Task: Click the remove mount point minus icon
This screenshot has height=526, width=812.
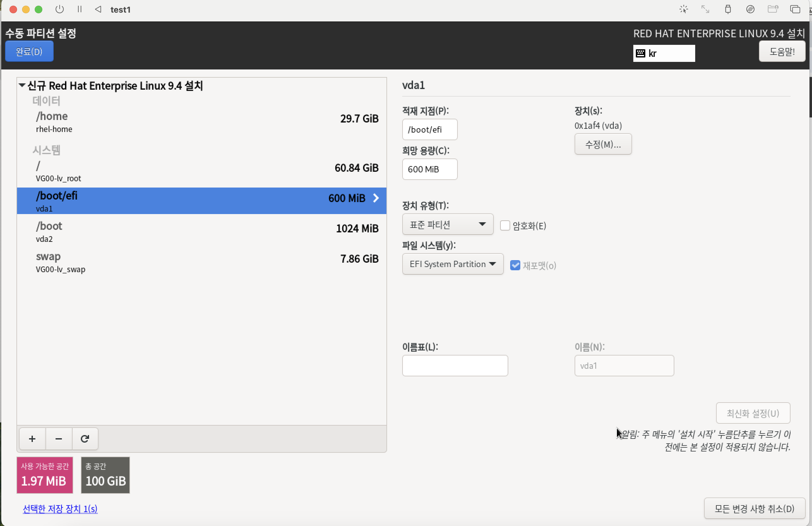Action: point(59,439)
